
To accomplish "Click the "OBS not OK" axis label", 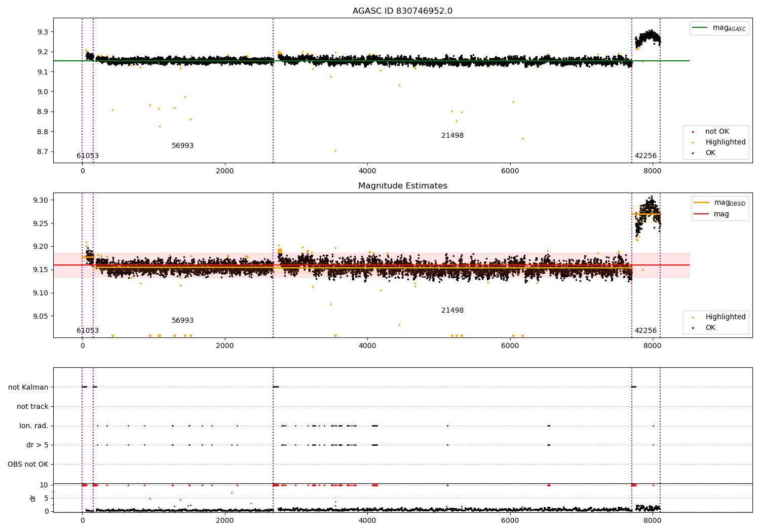I will (x=28, y=464).
